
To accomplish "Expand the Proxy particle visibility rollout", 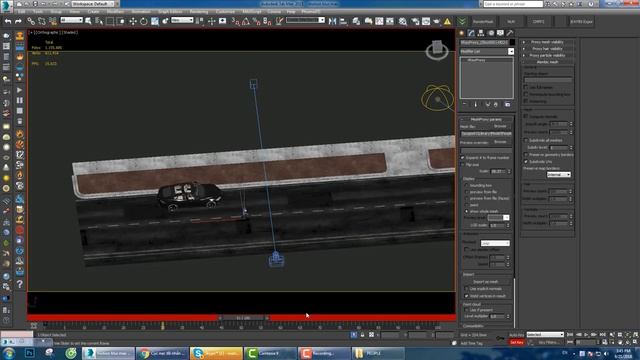I will click(x=548, y=55).
